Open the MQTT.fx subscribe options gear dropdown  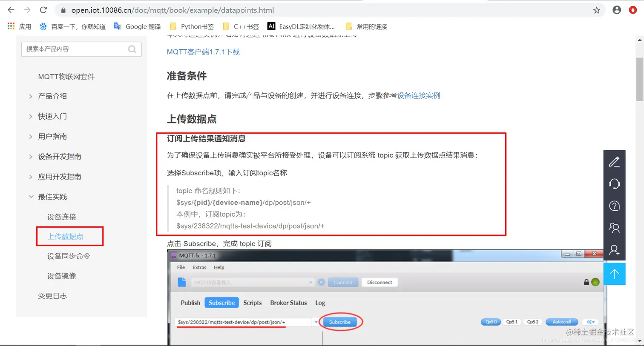click(x=590, y=322)
